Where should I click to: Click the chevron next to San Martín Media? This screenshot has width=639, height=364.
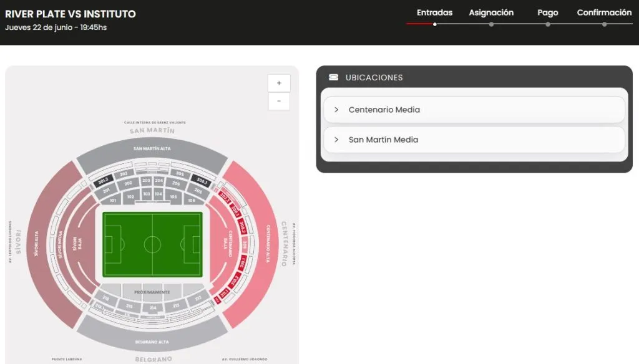(336, 140)
